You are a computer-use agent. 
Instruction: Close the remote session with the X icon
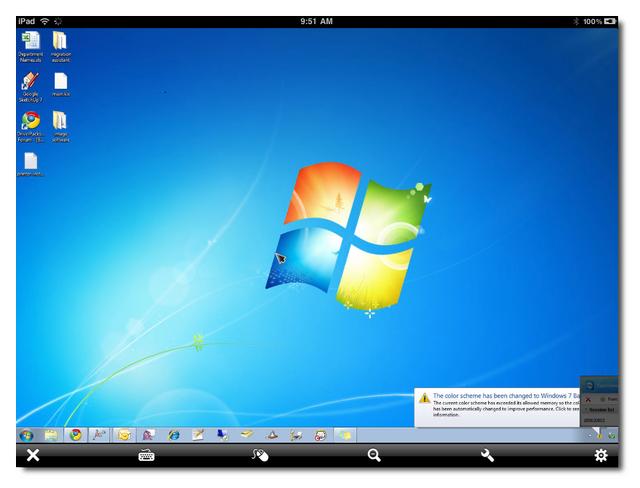(x=33, y=455)
